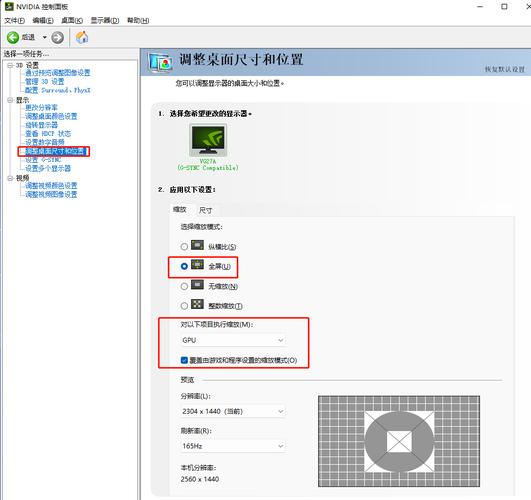Screen dimensions: 531x500
Task: Open the 165Hz refresh rate dropdown
Action: click(x=233, y=446)
